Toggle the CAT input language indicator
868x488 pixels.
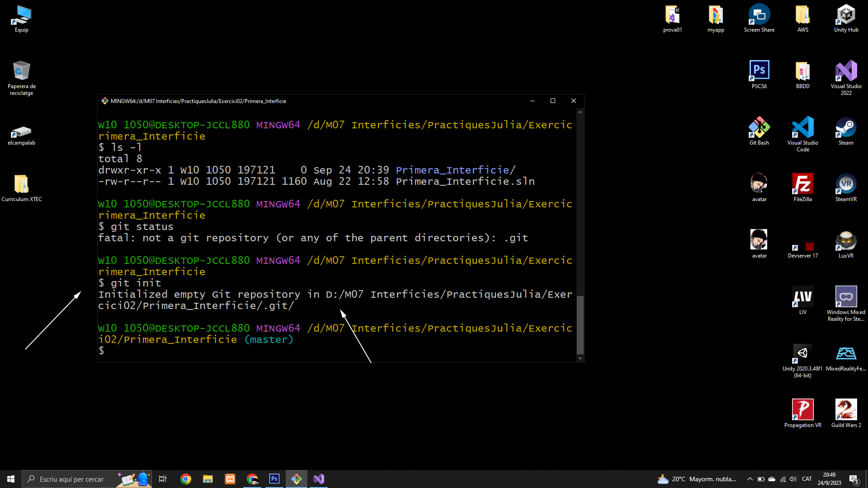[x=807, y=479]
